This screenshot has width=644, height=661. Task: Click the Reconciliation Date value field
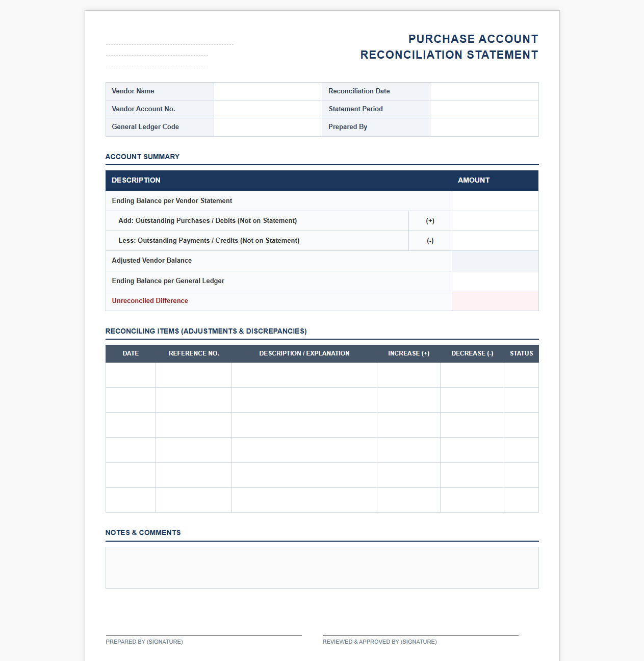click(484, 91)
